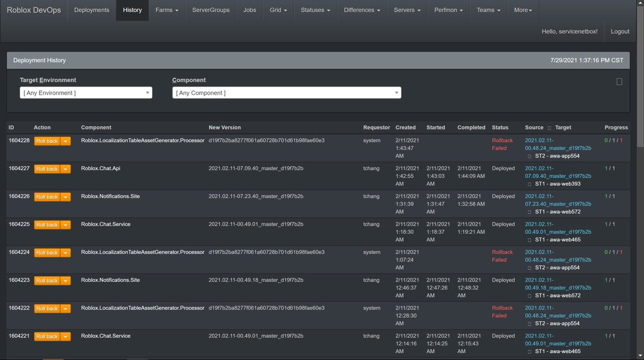
Task: Click the target icon beside ST1 - awa-web393
Action: (530, 184)
